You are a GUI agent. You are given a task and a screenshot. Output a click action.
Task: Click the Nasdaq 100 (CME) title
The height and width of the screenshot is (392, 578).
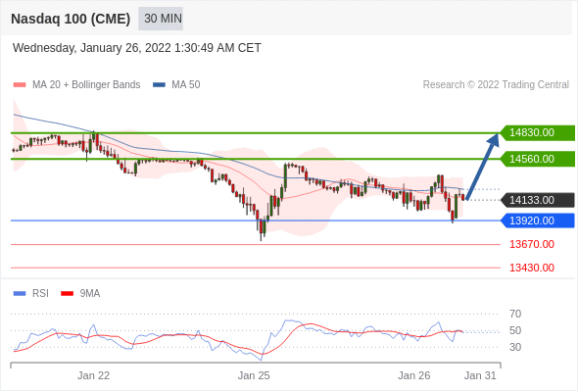coord(71,19)
